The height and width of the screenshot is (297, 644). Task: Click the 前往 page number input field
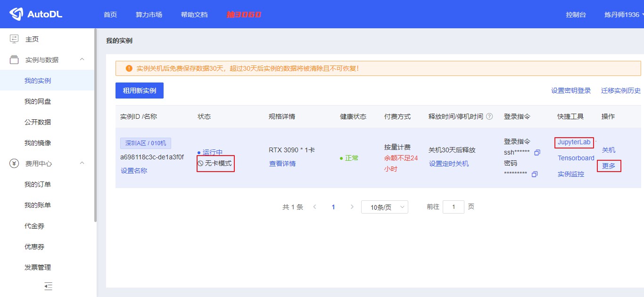tap(453, 206)
